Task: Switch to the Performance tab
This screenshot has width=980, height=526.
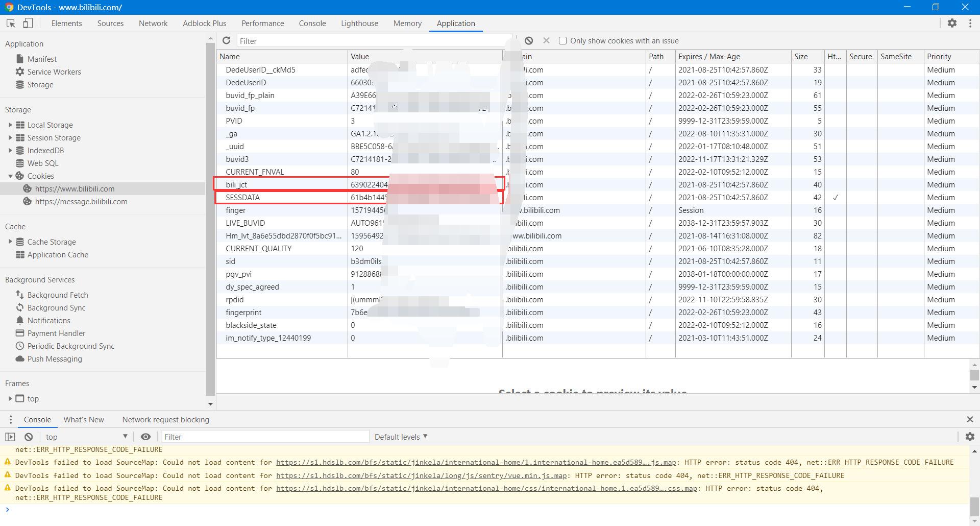Action: (262, 23)
